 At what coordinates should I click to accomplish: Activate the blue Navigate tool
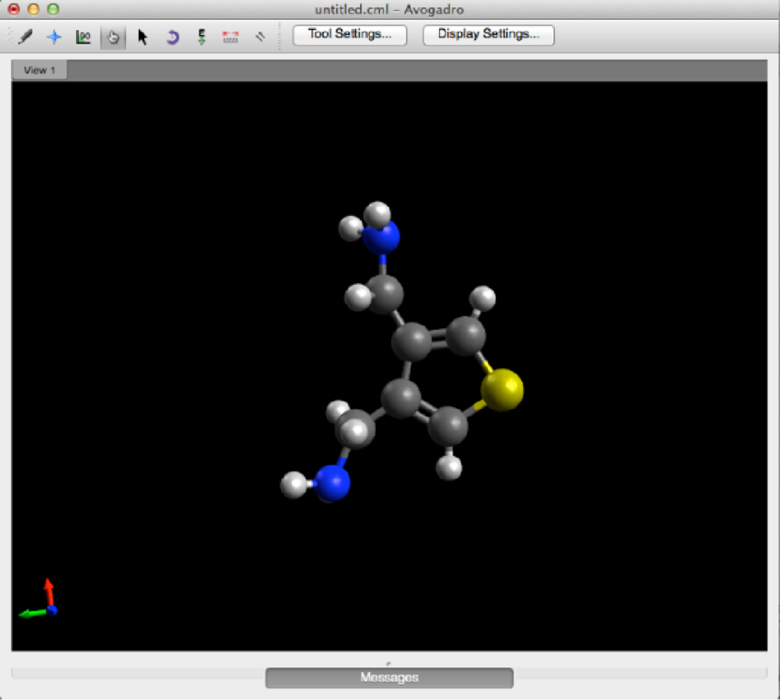click(54, 37)
